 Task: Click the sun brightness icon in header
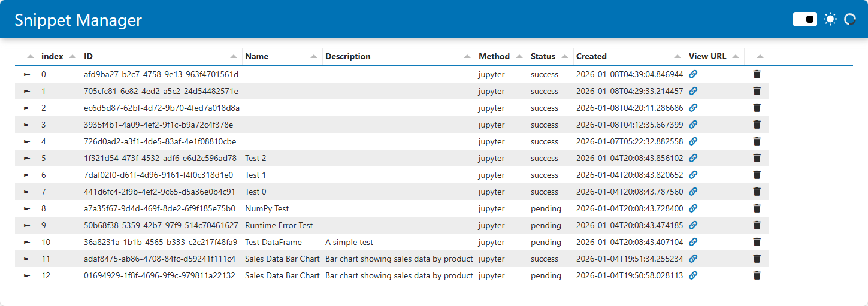(x=830, y=19)
